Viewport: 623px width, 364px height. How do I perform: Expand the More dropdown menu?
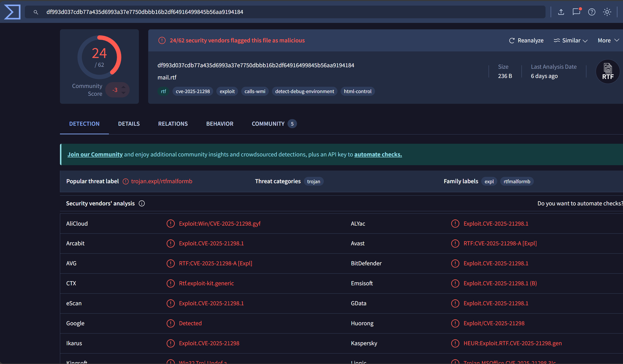[x=608, y=40]
